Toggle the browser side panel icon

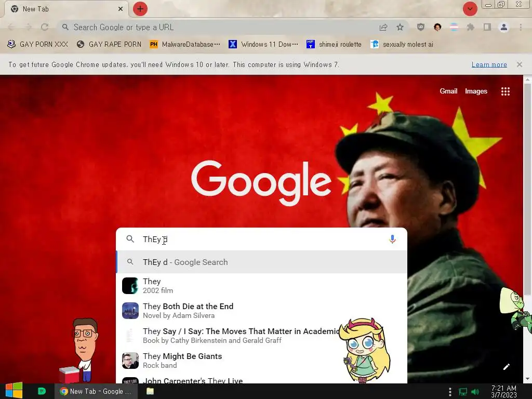click(487, 27)
